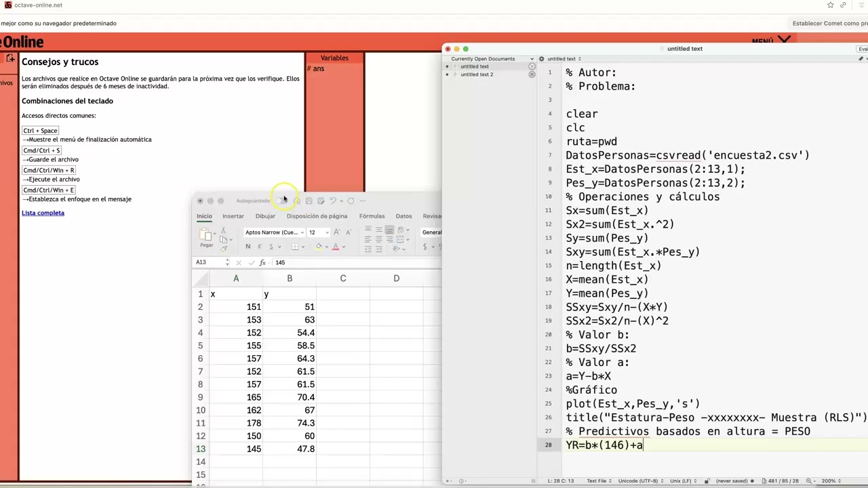The height and width of the screenshot is (488, 868).
Task: Select 'untitled text 2' in document list
Action: 477,75
